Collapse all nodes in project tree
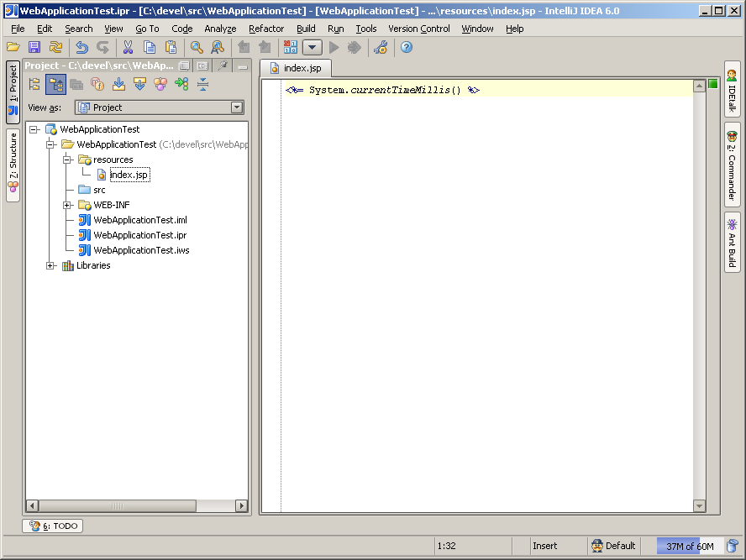The width and height of the screenshot is (746, 560). [x=202, y=85]
